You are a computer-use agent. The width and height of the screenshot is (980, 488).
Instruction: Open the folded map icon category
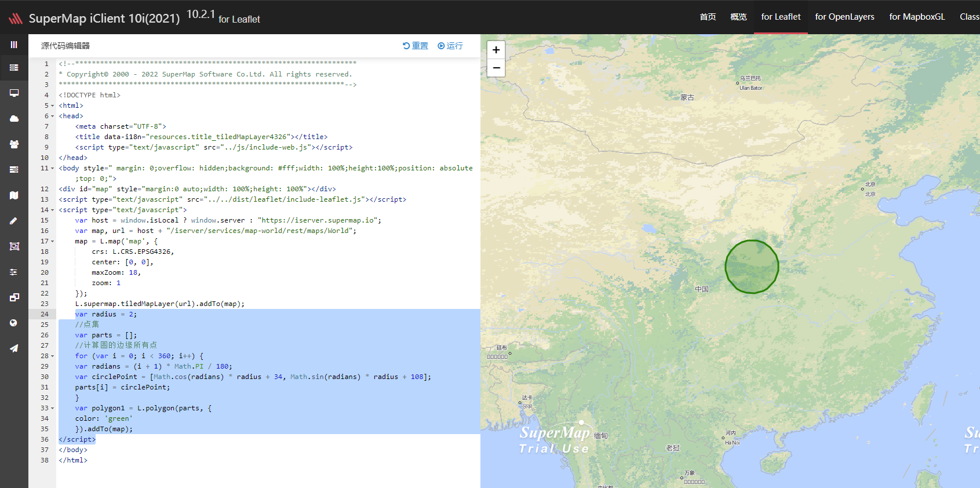[x=14, y=195]
